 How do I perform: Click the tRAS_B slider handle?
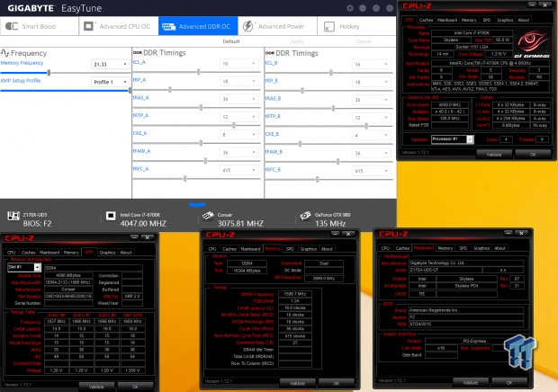(333, 109)
